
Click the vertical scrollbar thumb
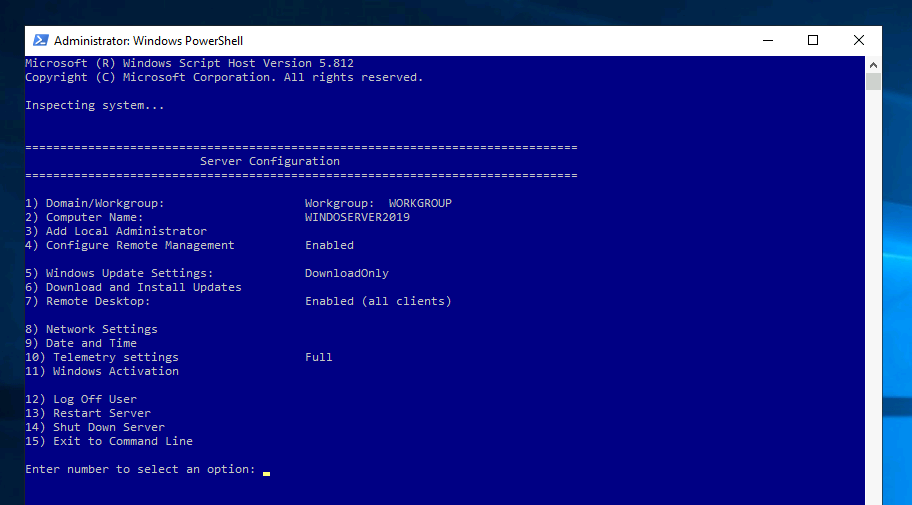[x=873, y=81]
